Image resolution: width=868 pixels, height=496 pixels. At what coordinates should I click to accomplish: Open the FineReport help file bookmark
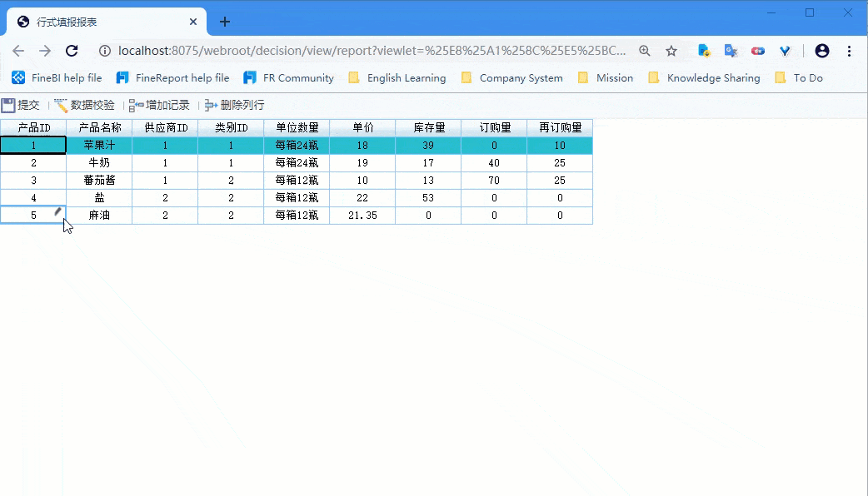click(172, 77)
